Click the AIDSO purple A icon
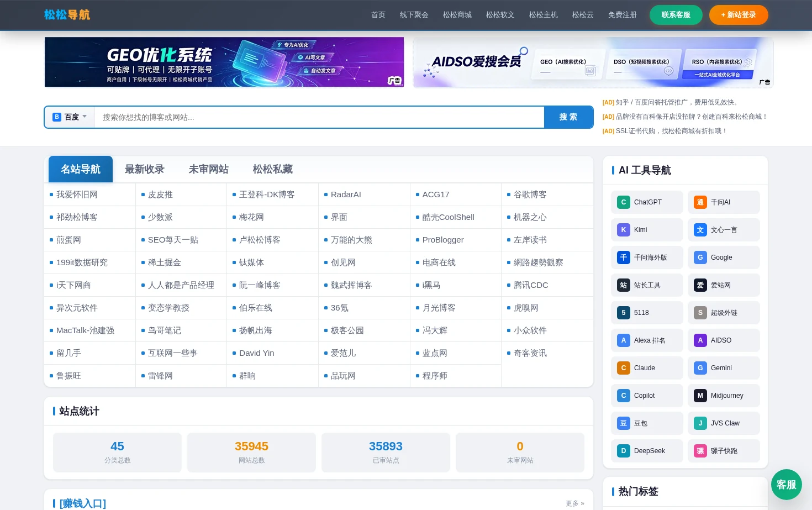812x510 pixels. [700, 340]
